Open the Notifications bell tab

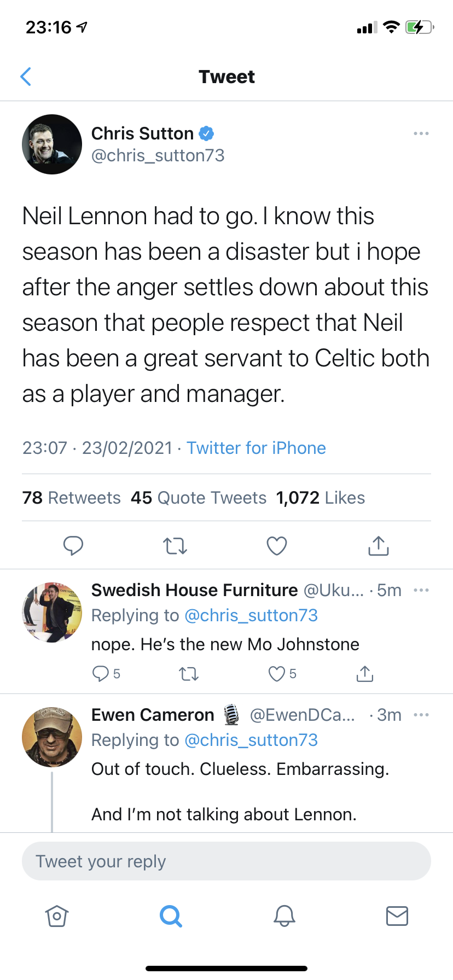[284, 915]
